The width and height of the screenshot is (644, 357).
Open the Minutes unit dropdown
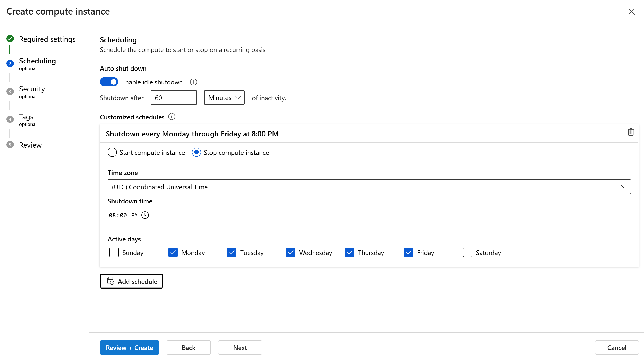click(x=224, y=98)
